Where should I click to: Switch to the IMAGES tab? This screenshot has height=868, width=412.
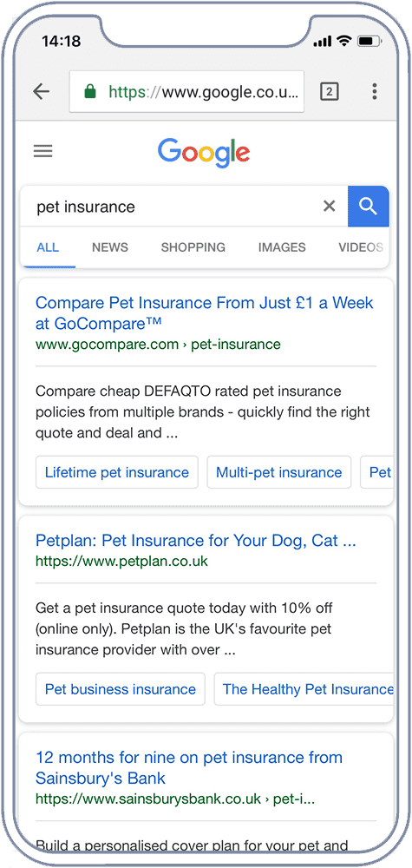tap(282, 247)
